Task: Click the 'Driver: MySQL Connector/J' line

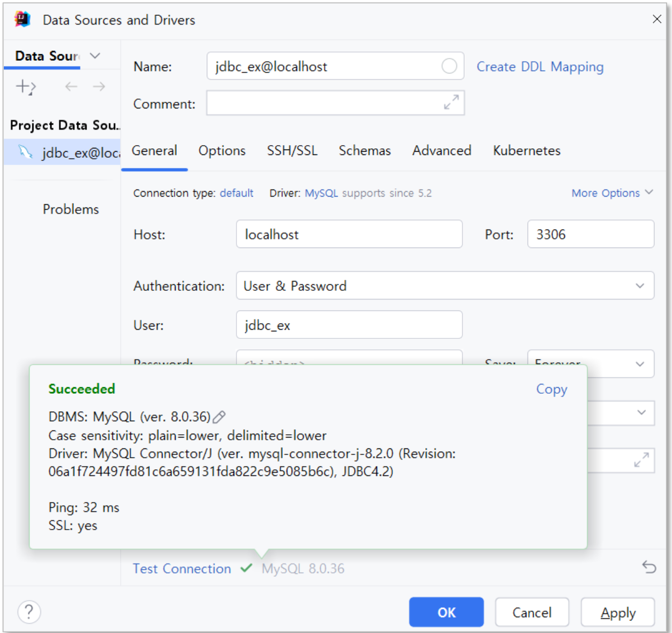Action: (x=252, y=463)
